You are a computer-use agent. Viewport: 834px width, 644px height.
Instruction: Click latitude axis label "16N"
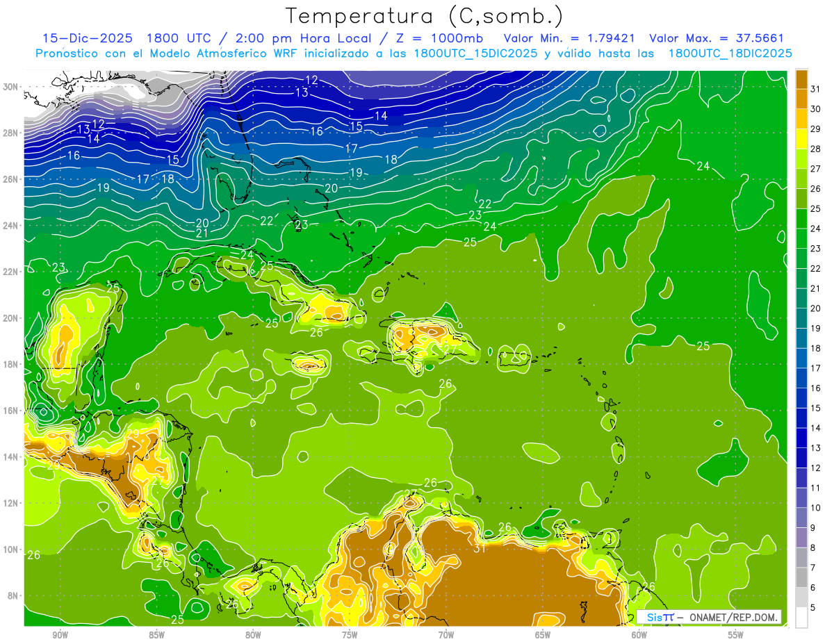[12, 411]
